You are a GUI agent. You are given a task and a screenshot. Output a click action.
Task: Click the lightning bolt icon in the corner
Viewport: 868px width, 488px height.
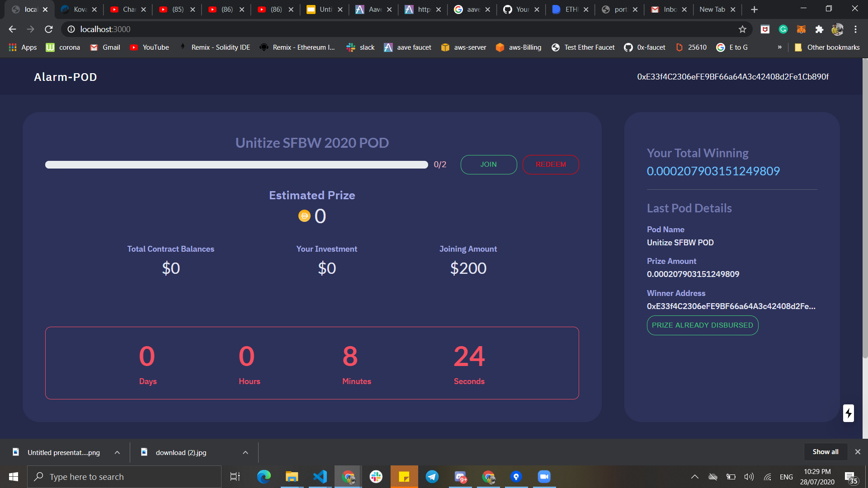[x=848, y=413]
